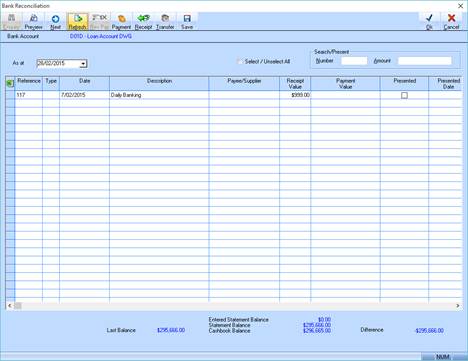Click the greyed-out Rev Pay toolbar icon
This screenshot has width=468, height=361.
(x=99, y=22)
